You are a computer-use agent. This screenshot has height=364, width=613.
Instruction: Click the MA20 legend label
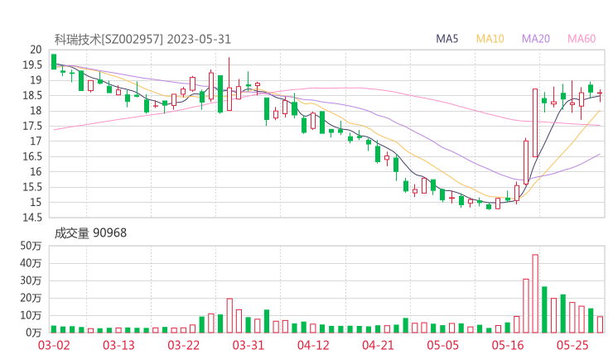point(536,39)
